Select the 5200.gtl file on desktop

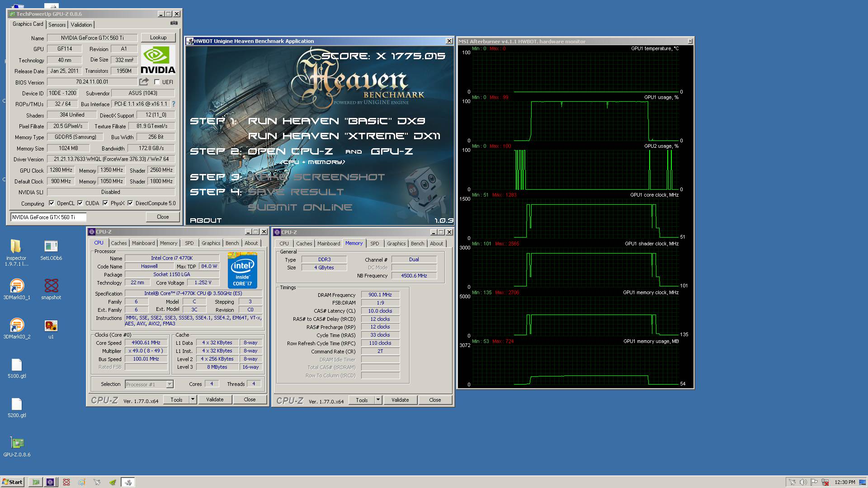tap(17, 407)
